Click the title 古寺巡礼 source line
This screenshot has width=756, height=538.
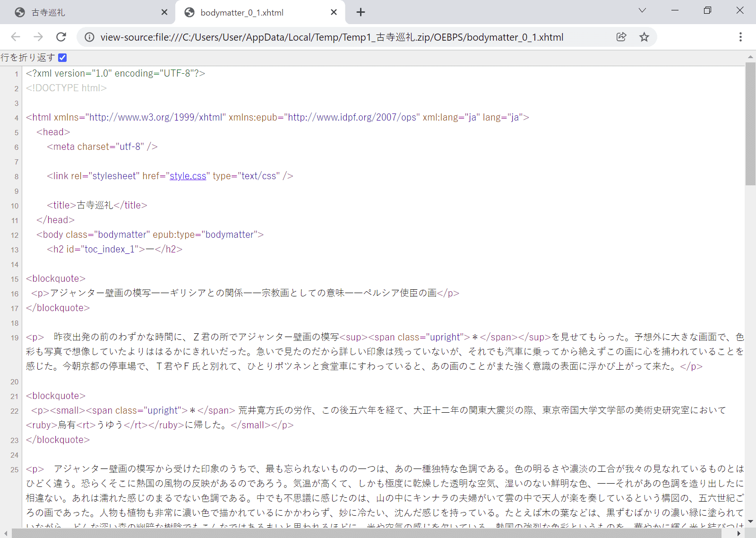click(97, 205)
